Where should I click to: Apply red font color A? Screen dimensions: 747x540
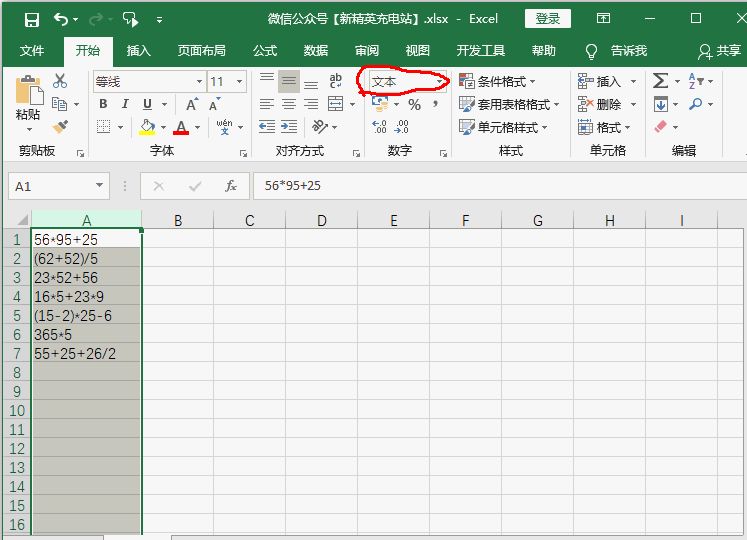(181, 127)
